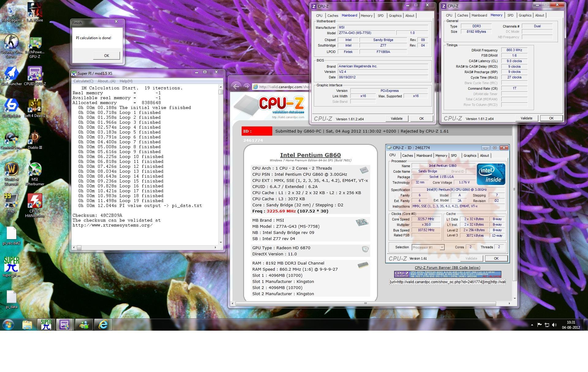Screen dimensions: 588x372
Task: Open ControlCenter desktop shortcut
Action: 12,140
